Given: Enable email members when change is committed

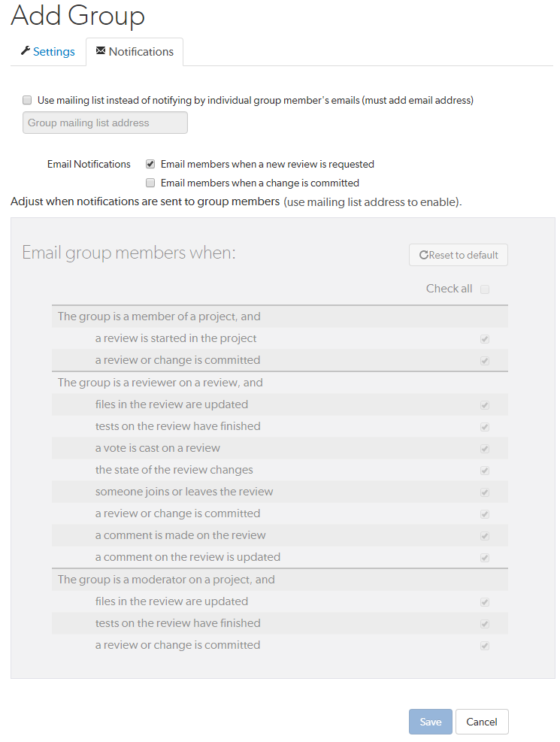Looking at the screenshot, I should coord(150,183).
